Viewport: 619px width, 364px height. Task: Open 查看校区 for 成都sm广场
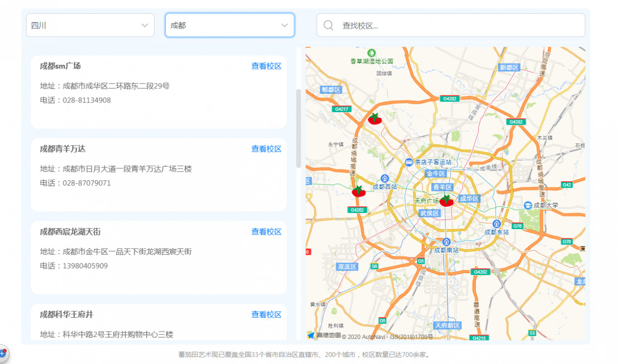[x=266, y=66]
